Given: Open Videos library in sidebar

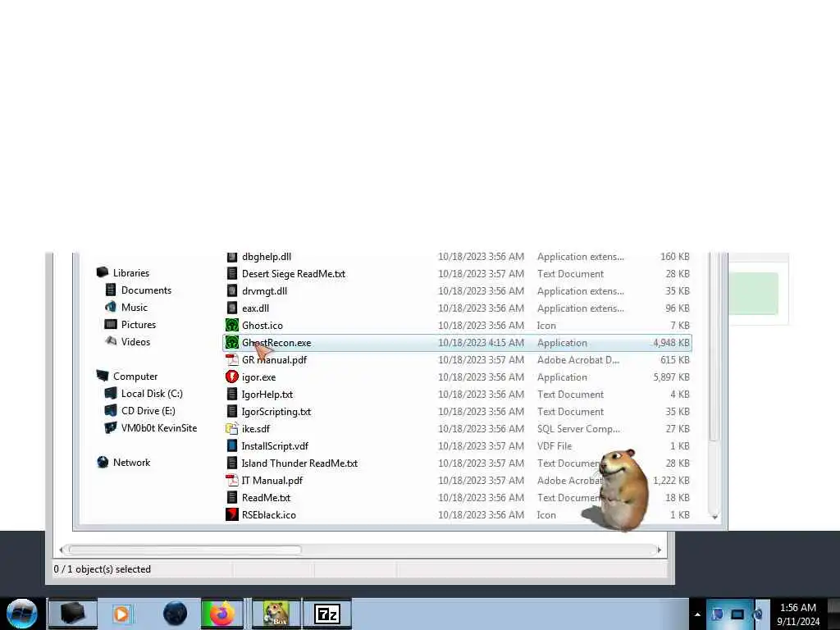Looking at the screenshot, I should tap(135, 341).
